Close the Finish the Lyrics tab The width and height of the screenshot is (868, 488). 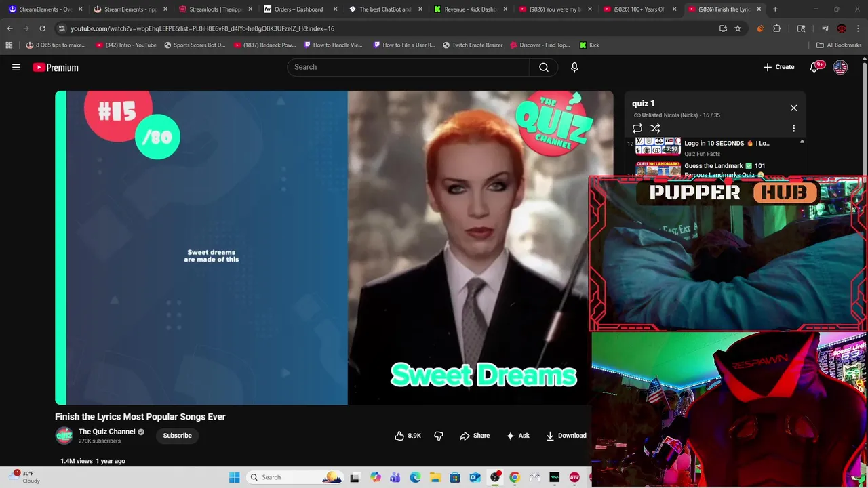(x=759, y=9)
